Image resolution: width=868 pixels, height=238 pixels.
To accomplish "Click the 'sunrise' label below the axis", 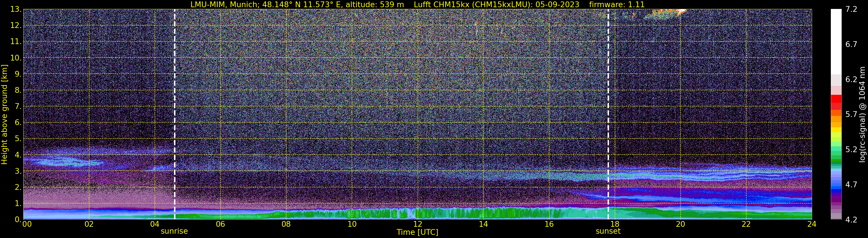I will [x=174, y=231].
